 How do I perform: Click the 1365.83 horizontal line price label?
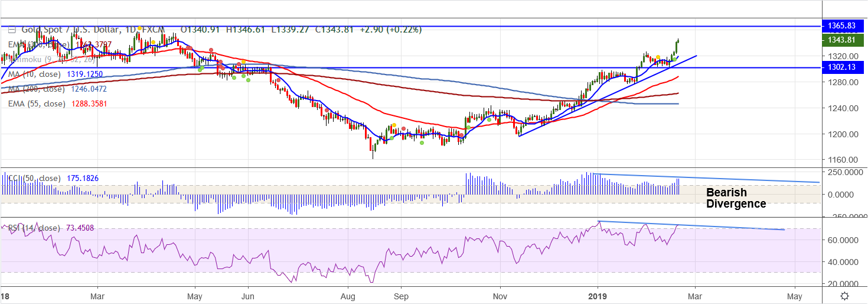[842, 26]
